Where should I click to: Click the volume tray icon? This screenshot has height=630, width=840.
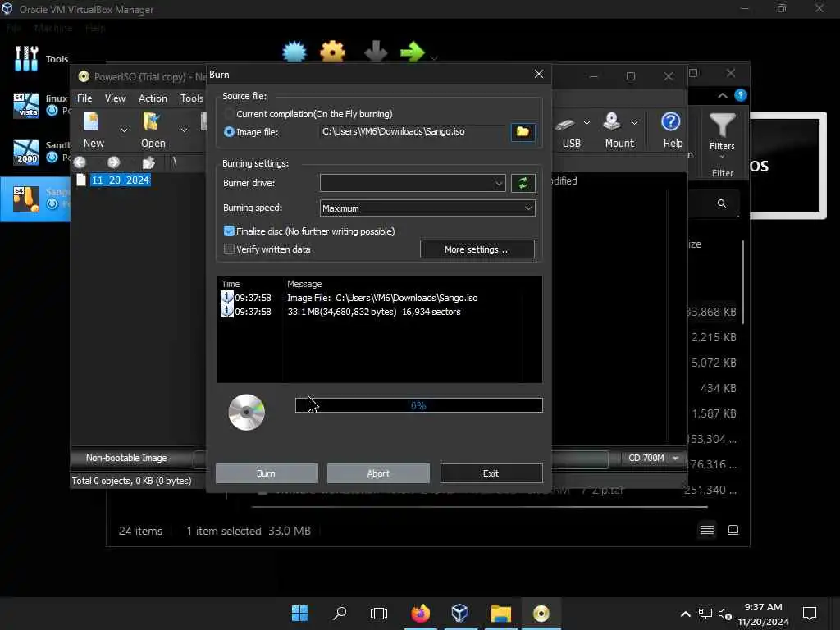pyautogui.click(x=725, y=614)
